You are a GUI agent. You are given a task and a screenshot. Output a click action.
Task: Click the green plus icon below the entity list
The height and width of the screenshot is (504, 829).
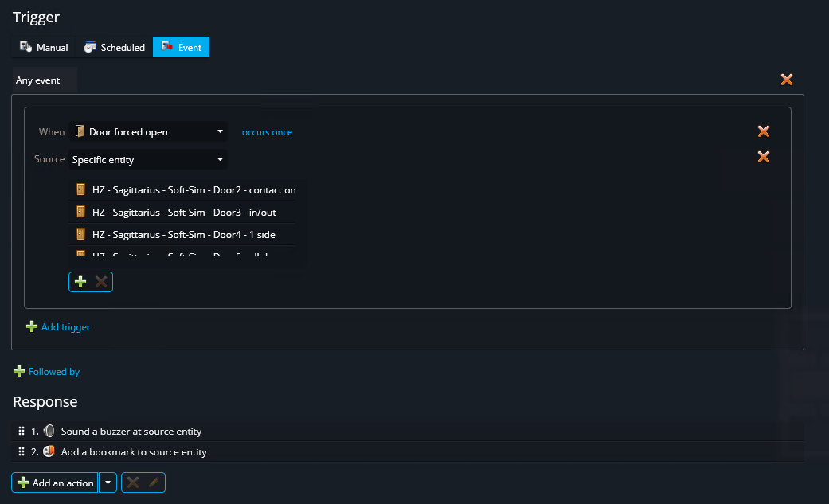[x=80, y=281]
